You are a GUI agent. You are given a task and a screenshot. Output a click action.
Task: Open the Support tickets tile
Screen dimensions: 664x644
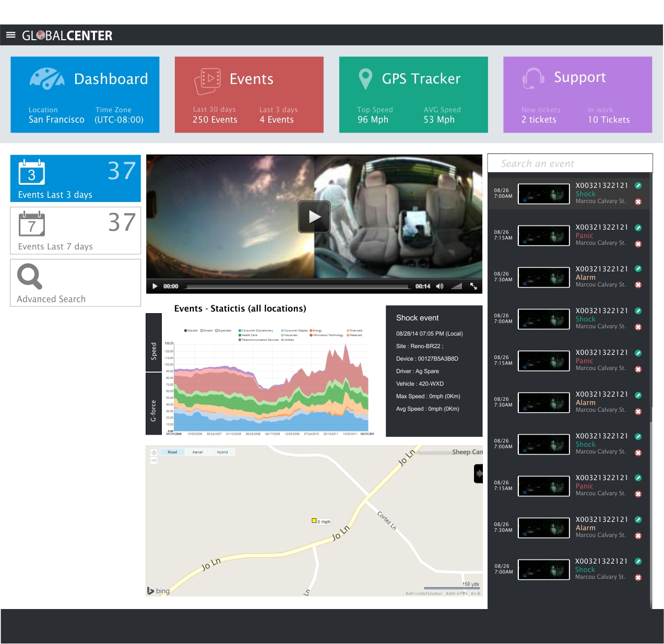coord(577,94)
